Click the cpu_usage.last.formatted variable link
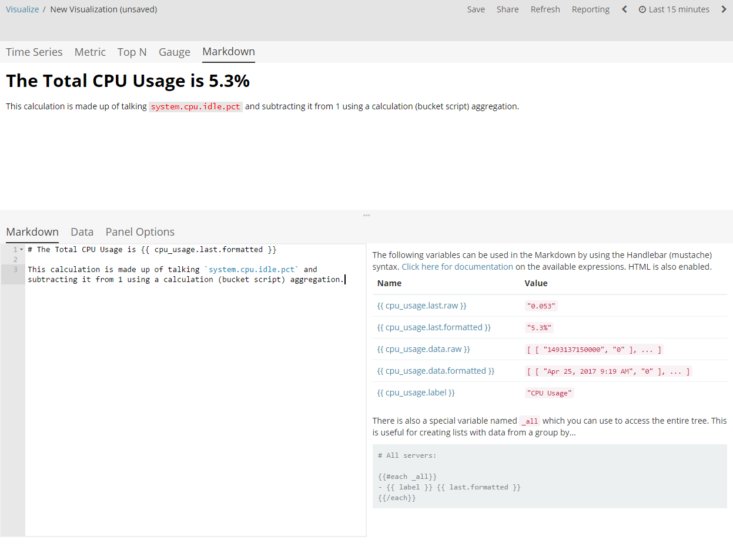The image size is (733, 560). (434, 327)
